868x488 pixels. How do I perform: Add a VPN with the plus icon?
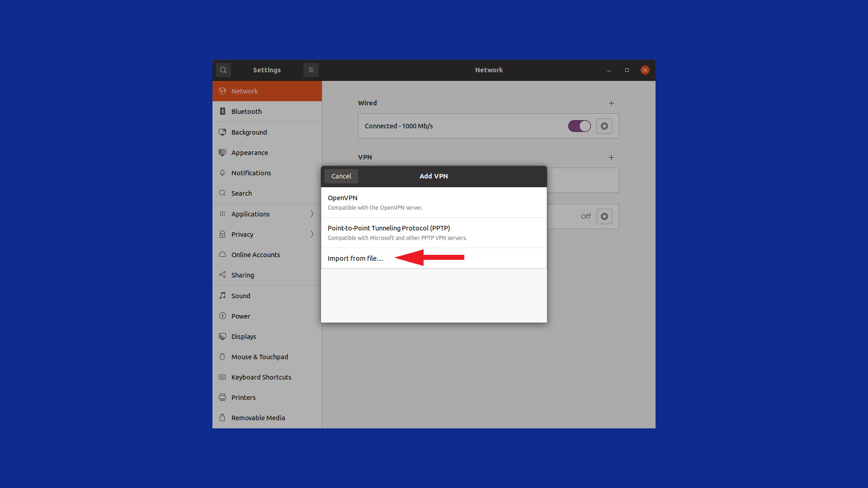[x=611, y=157]
